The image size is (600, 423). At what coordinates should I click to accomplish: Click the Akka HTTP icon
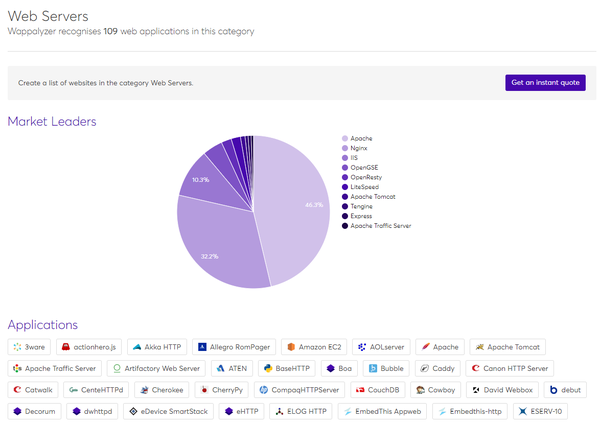point(137,347)
